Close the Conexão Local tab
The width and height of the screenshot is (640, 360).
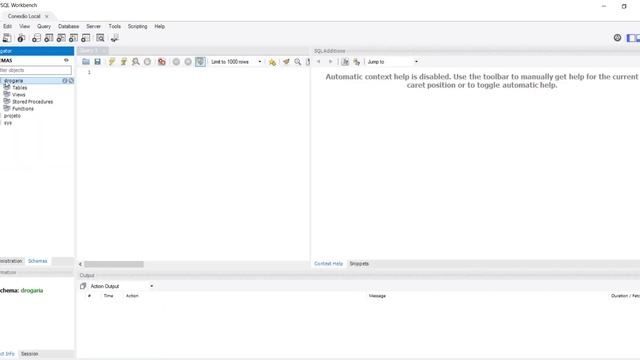coord(47,16)
